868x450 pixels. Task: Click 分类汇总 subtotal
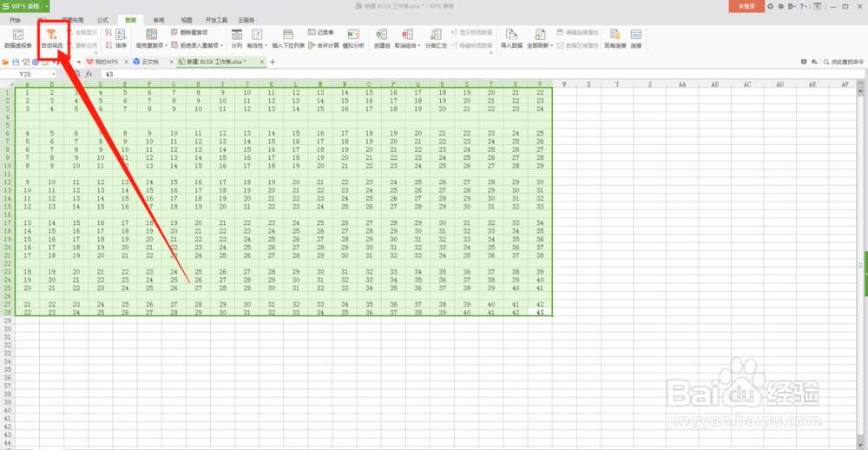pyautogui.click(x=437, y=39)
